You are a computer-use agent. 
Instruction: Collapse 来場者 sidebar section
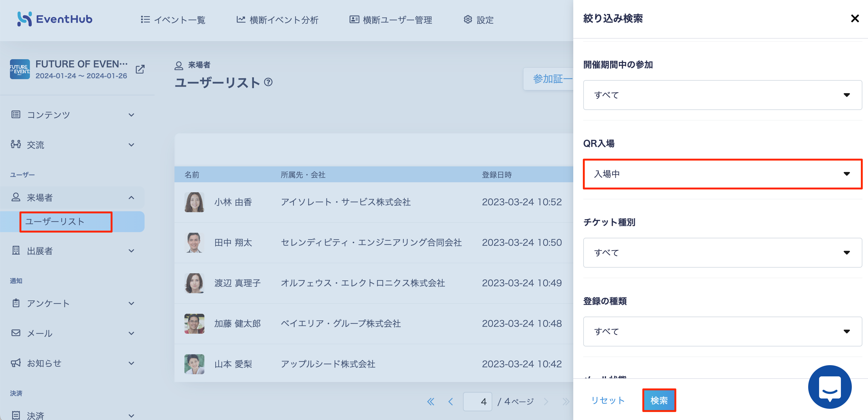pos(73,198)
